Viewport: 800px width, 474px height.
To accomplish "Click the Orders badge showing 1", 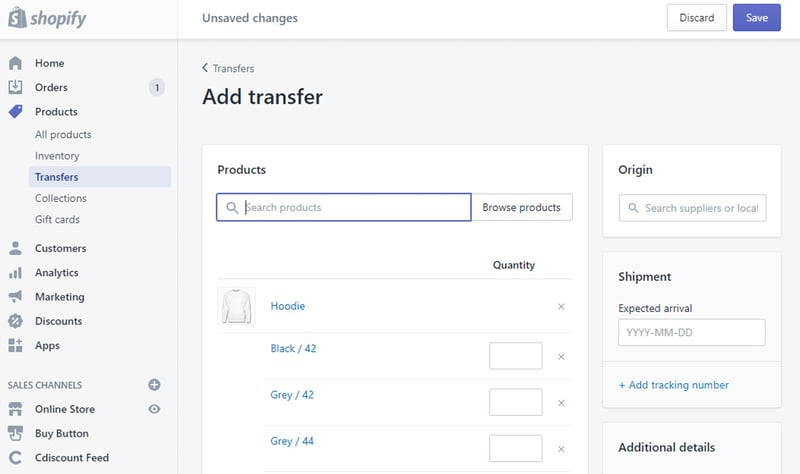I will coord(157,88).
